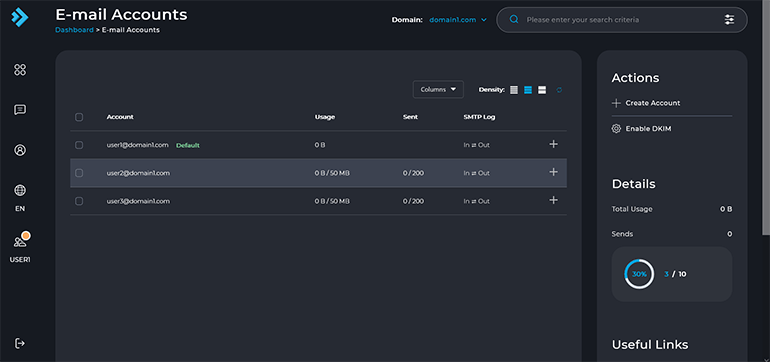Check the box for user2@domain1.com
Image resolution: width=770 pixels, height=362 pixels.
pyautogui.click(x=79, y=173)
